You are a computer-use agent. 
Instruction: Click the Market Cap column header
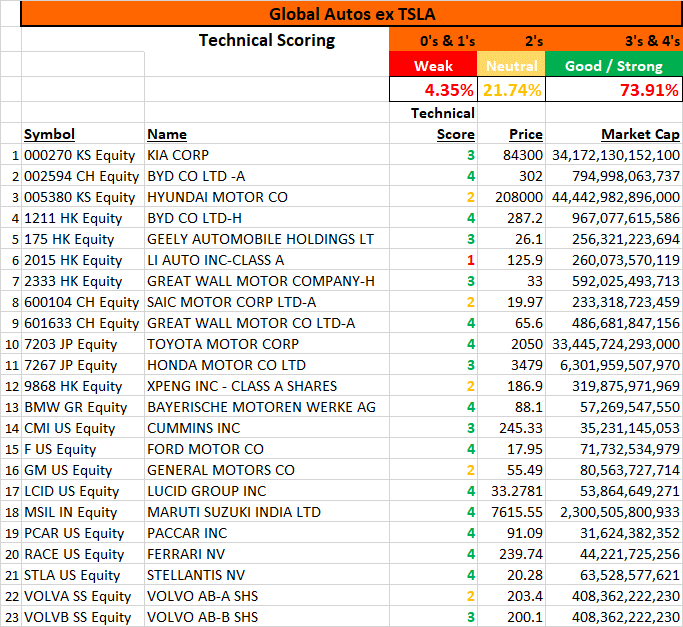coord(614,133)
